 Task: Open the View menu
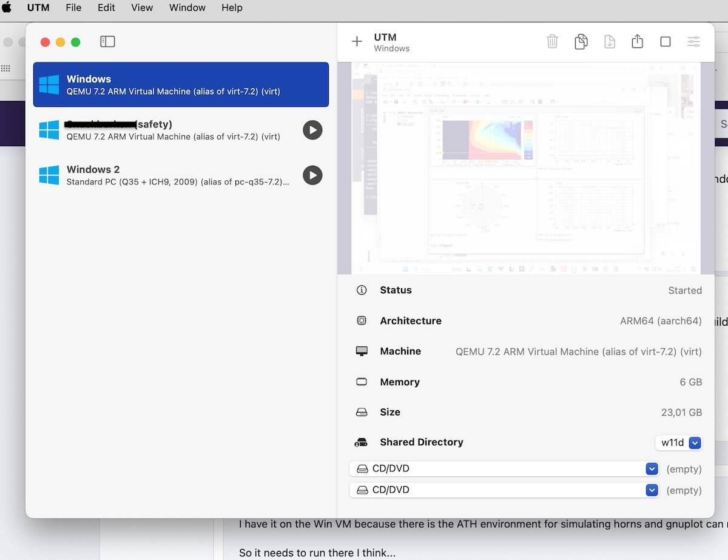click(142, 8)
